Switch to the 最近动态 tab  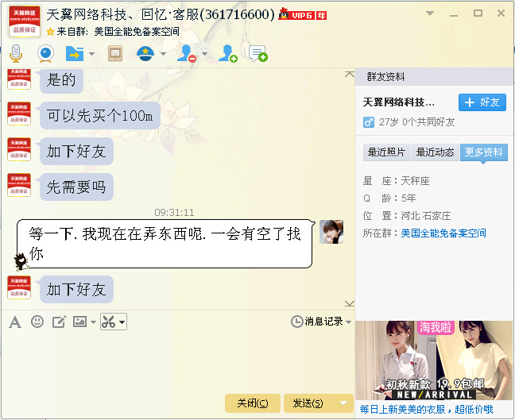(x=436, y=152)
